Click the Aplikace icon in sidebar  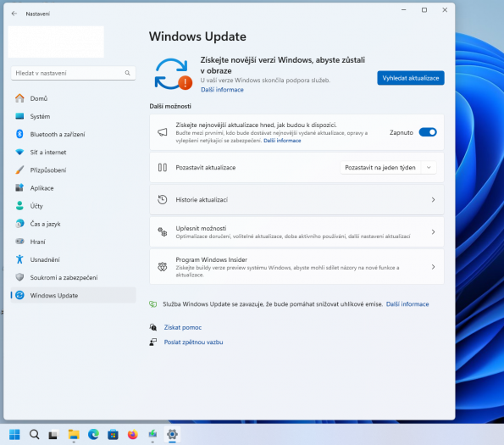click(x=19, y=188)
